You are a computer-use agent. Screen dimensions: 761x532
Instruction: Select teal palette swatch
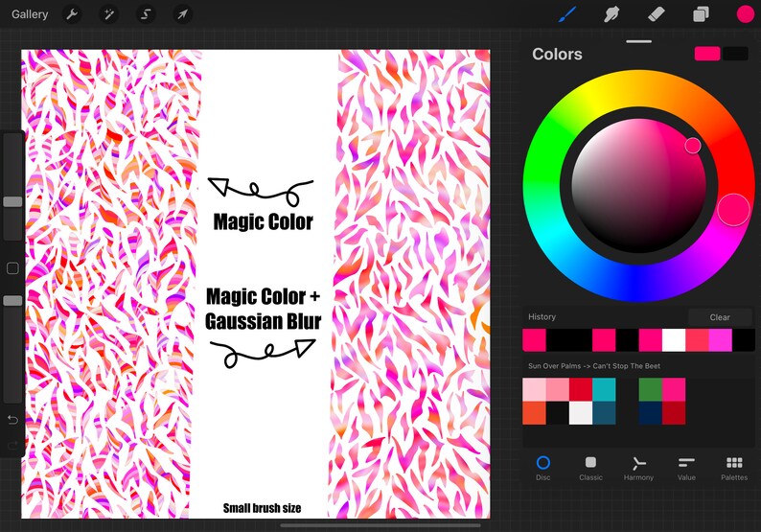point(604,390)
